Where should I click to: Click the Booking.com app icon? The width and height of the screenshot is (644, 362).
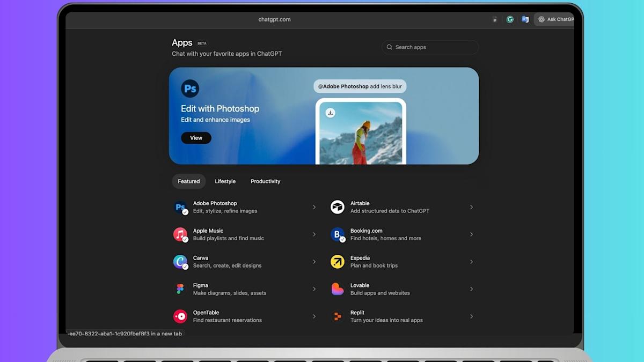[337, 234]
